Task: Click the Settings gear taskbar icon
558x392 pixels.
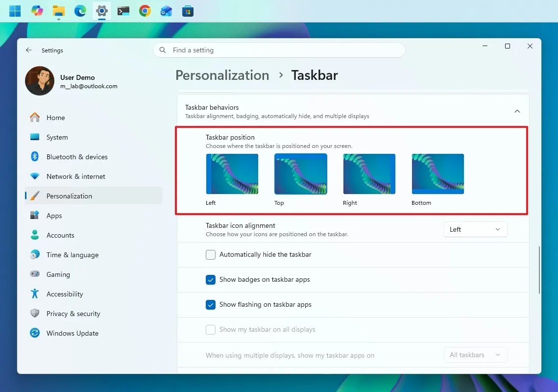Action: (x=102, y=11)
